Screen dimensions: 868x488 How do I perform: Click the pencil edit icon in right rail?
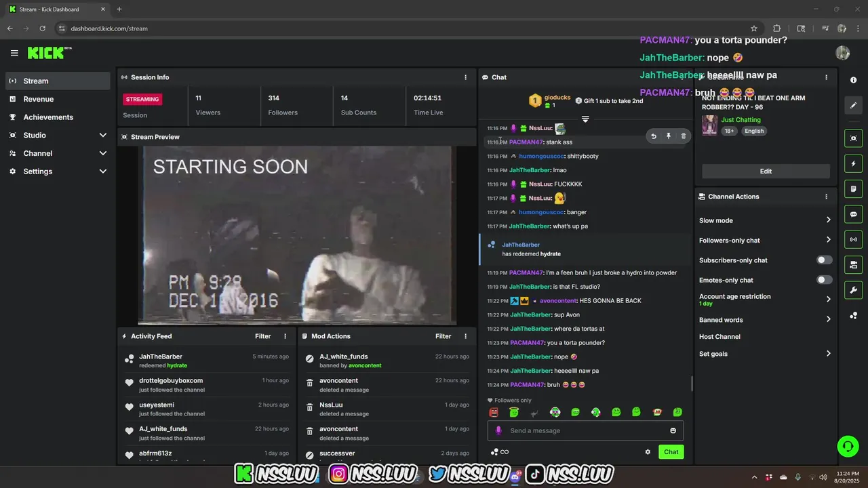[853, 106]
